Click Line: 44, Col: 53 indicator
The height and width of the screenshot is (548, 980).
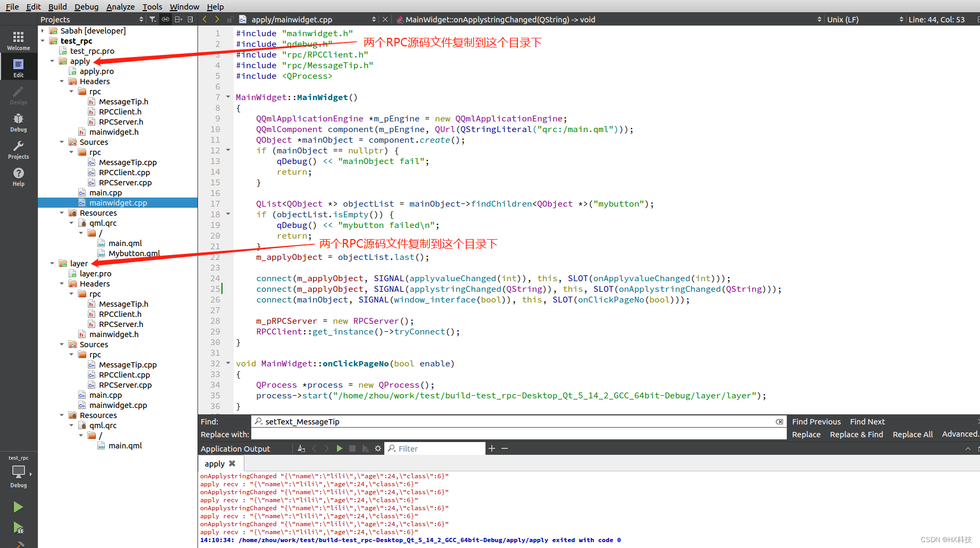pos(936,19)
